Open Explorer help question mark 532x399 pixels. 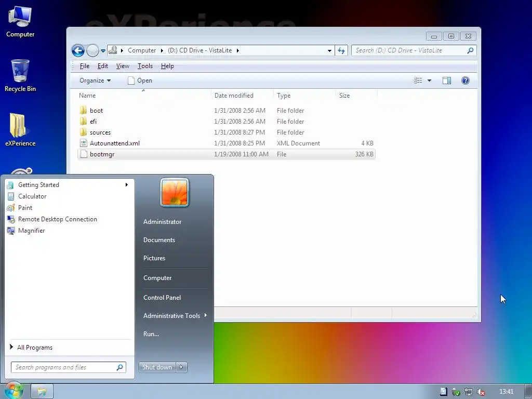coord(465,81)
